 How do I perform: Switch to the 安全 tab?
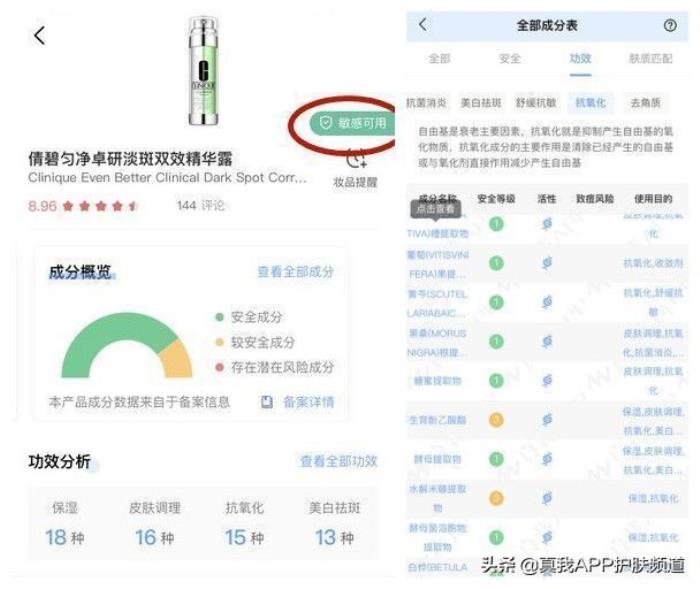coord(510,59)
